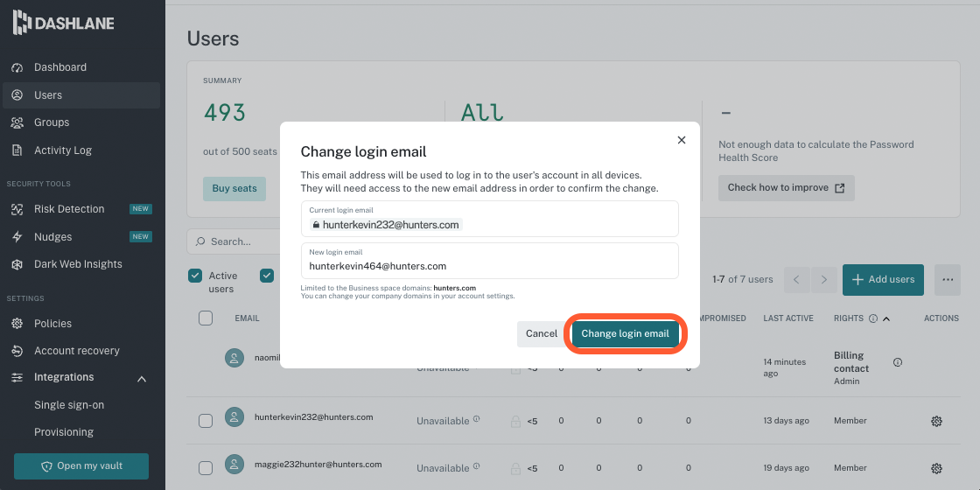Open the three-dot more options menu
This screenshot has height=490, width=980.
coord(948,280)
